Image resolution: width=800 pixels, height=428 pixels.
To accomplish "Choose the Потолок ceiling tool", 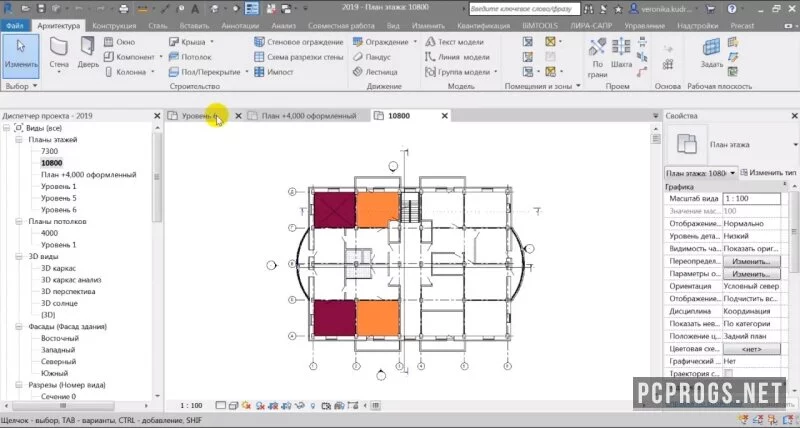I will (190, 57).
